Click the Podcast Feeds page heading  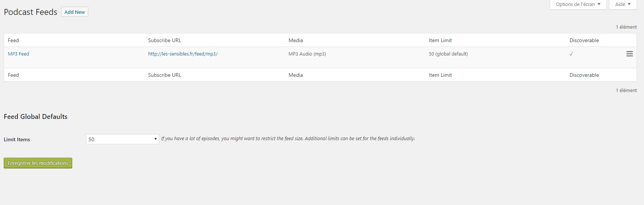pyautogui.click(x=31, y=12)
